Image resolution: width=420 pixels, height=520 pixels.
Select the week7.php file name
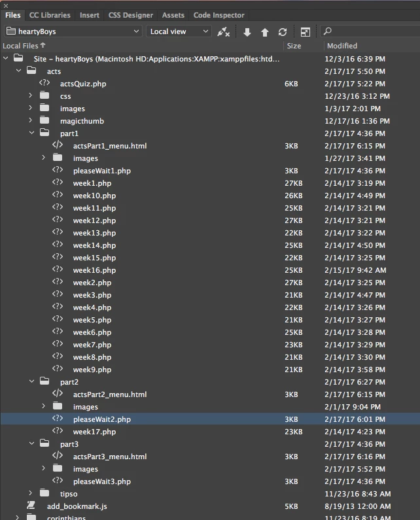click(x=92, y=345)
